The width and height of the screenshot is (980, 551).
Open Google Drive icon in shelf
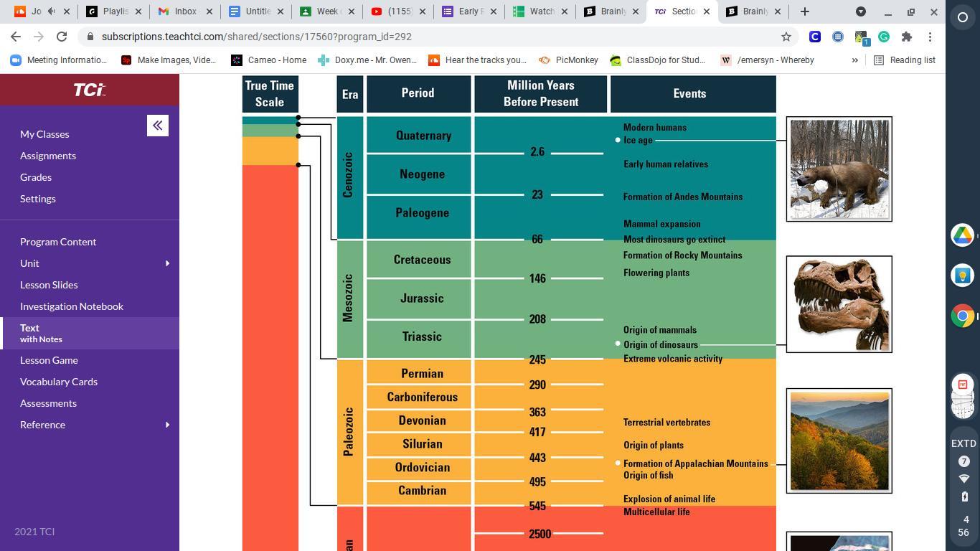[963, 235]
